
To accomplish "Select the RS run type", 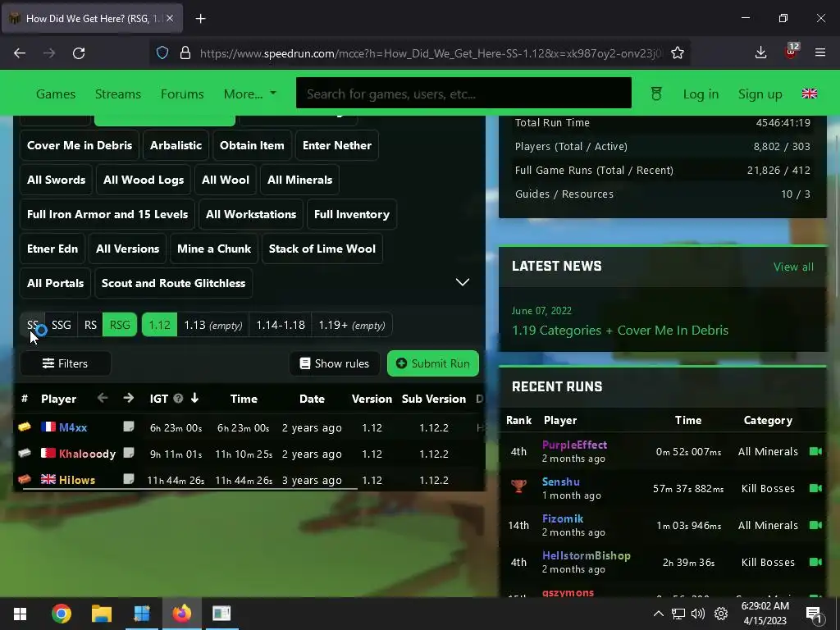I will 90,325.
